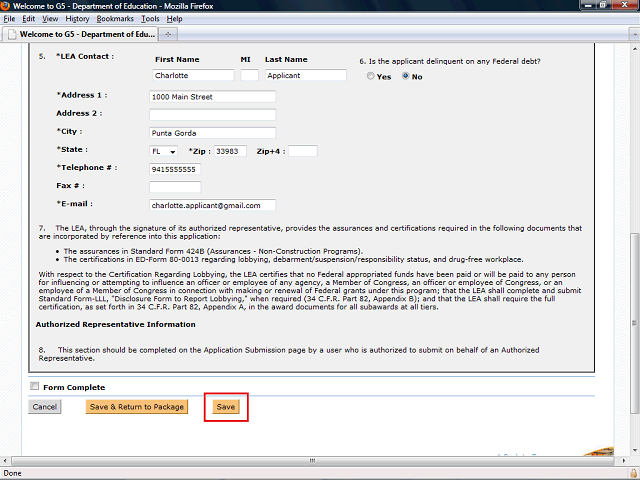Click Save & Return to Package
Screen dimensions: 640x480
pos(137,407)
